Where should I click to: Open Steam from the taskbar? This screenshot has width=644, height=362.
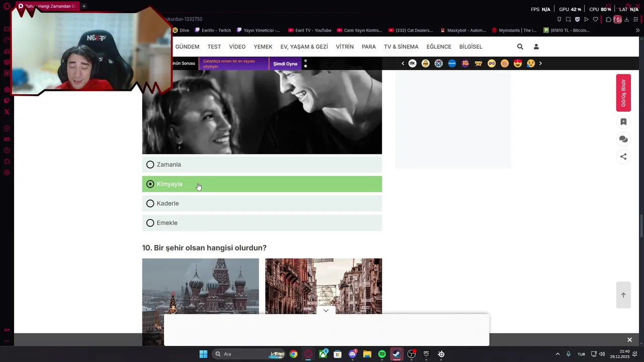click(x=397, y=354)
